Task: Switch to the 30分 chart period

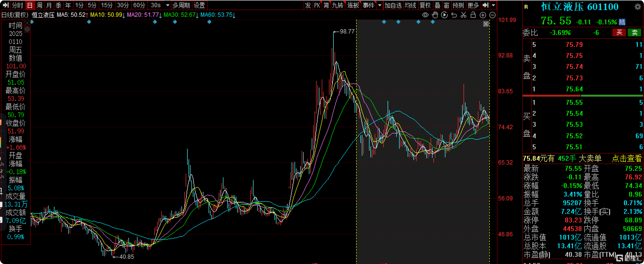Action: (123, 5)
